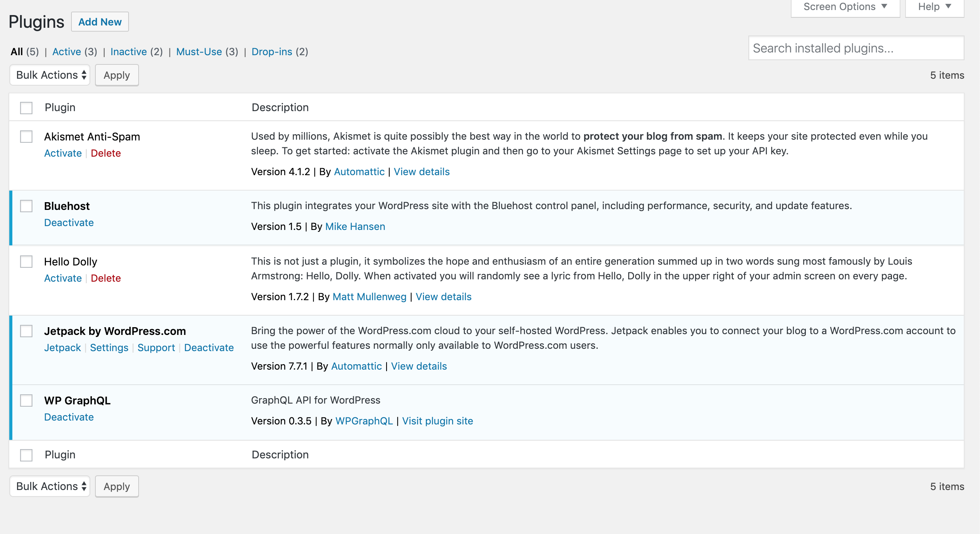980x534 pixels.
Task: Deactivate the Jetpack by WordPress.com plugin
Action: point(209,348)
